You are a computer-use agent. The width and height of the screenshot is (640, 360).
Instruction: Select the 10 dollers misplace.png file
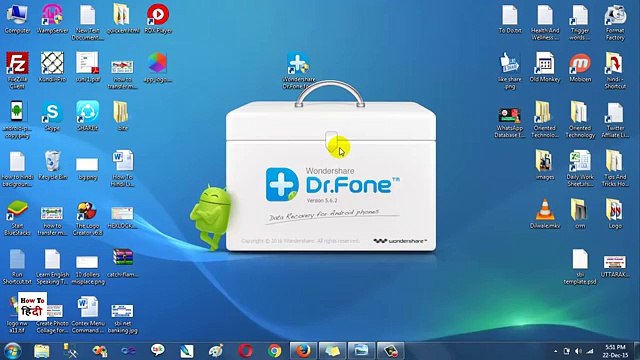click(87, 269)
